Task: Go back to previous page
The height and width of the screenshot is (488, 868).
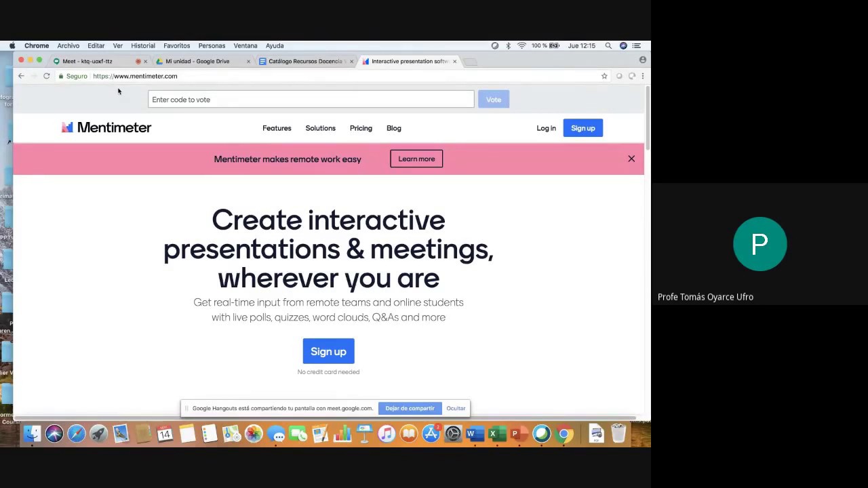Action: click(21, 76)
